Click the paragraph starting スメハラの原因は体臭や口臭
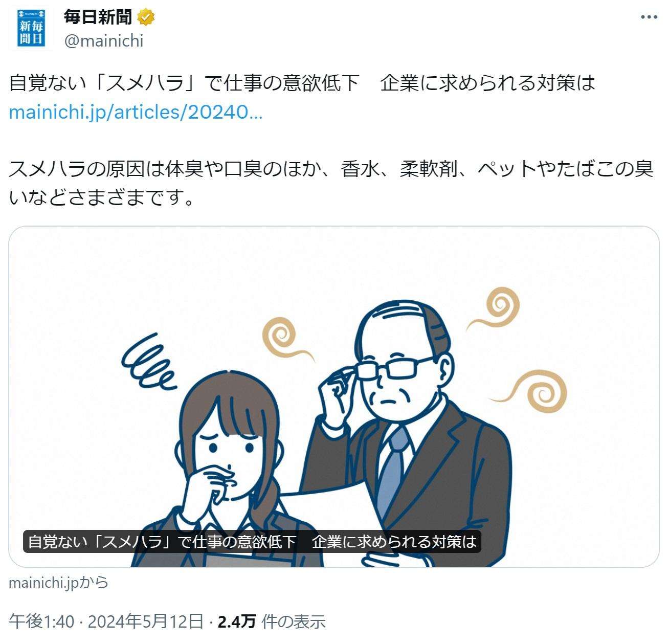Screen dimensions: 669x644 (x=331, y=183)
